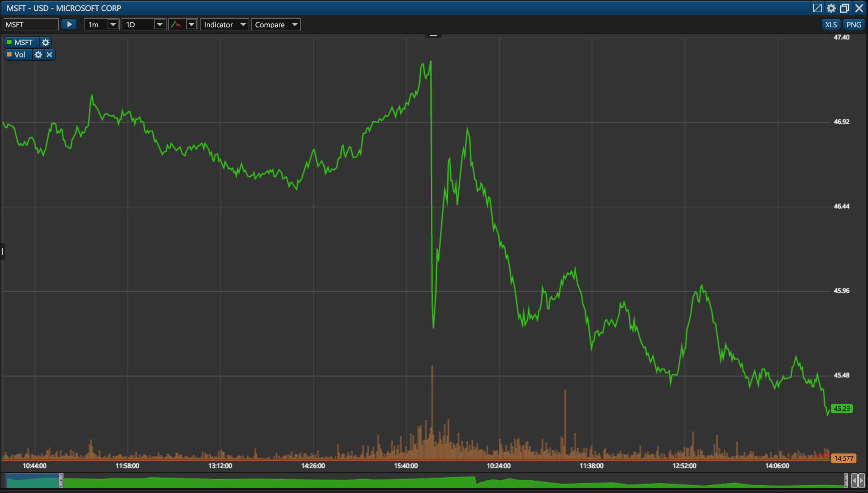Click the ticker symbol input field
Image resolution: width=868 pixels, height=493 pixels.
[x=31, y=24]
